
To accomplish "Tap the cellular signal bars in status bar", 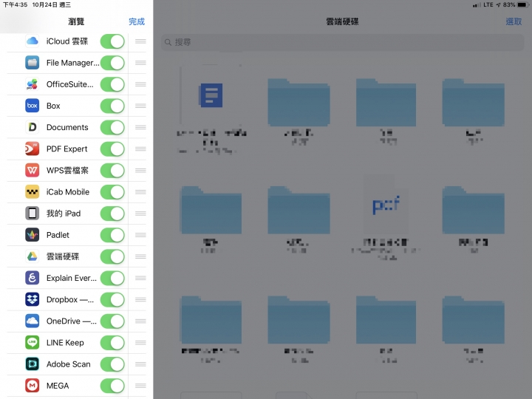I will pyautogui.click(x=477, y=4).
